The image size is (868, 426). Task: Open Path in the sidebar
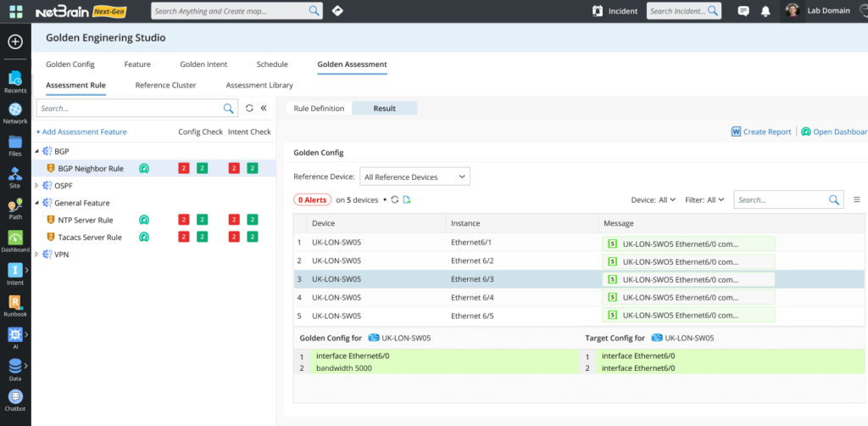[x=15, y=210]
